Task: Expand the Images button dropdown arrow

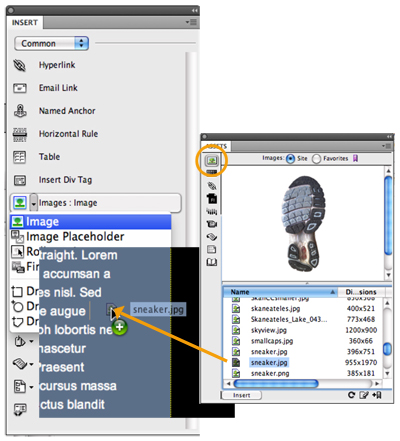Action: coord(34,203)
